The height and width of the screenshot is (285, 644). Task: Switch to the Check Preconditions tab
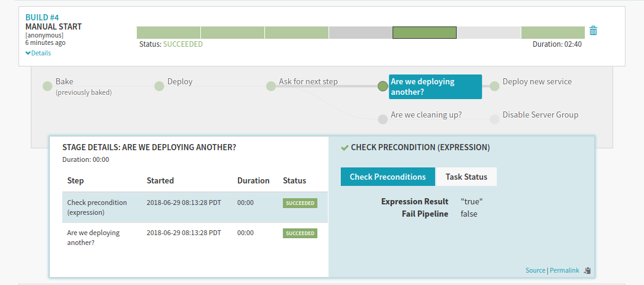388,177
